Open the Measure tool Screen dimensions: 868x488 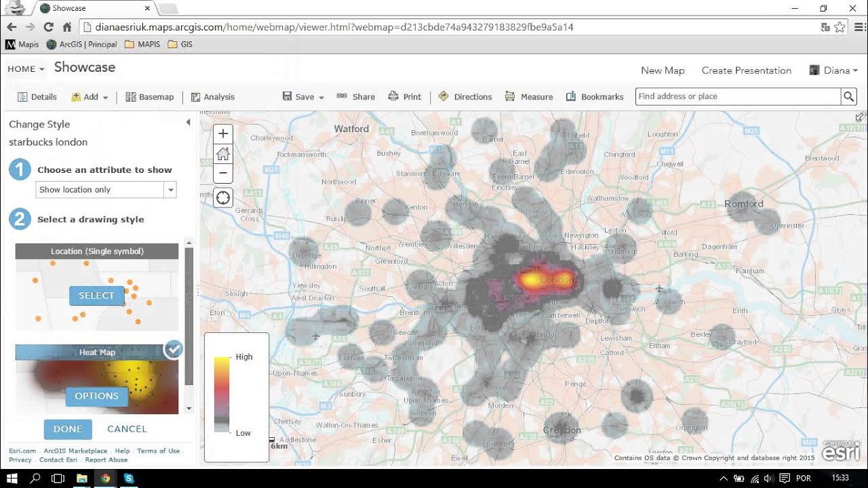[x=529, y=97]
